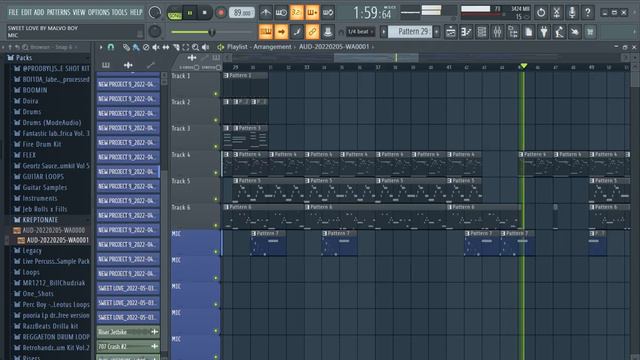This screenshot has width=640, height=360.
Task: Open the 1/4 beat snap dropdown
Action: click(x=361, y=31)
